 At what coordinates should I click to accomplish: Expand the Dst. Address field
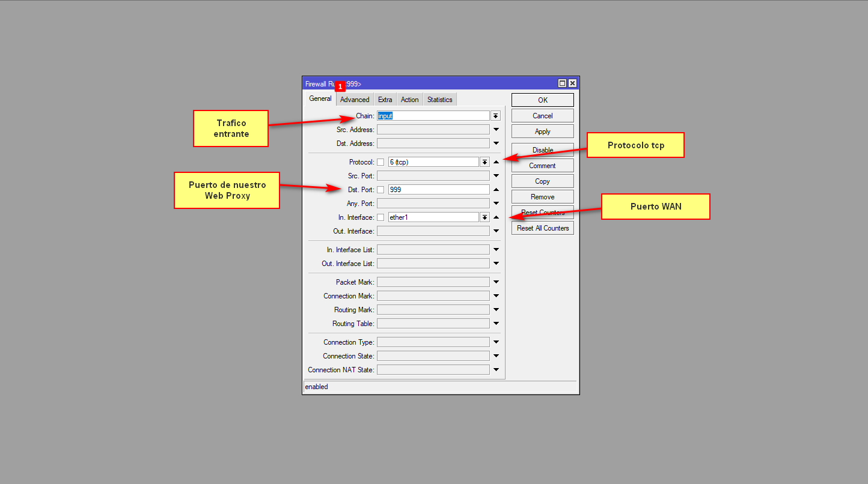(x=496, y=144)
